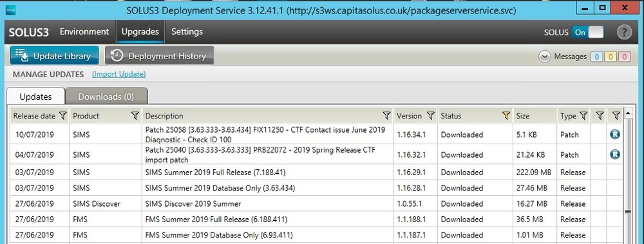Click the 36.5 MB size cell
The image size is (644, 244).
[535, 220]
